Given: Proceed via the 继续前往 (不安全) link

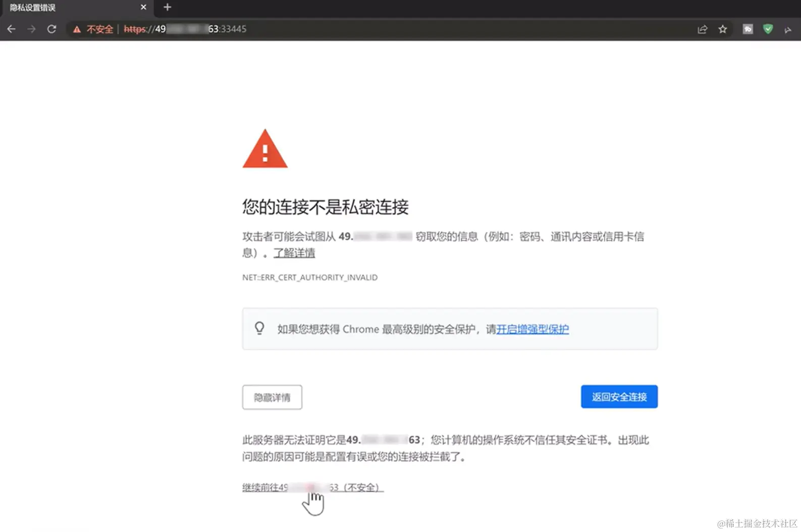Looking at the screenshot, I should click(313, 488).
